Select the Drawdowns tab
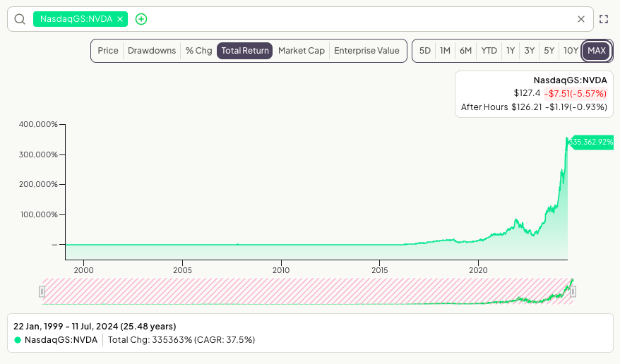The image size is (620, 364). (x=152, y=51)
